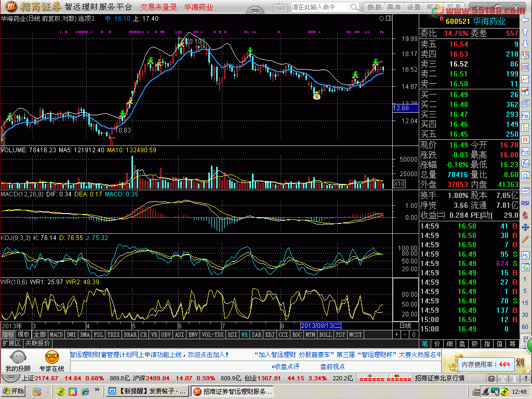The width and height of the screenshot is (532, 399).
Task: Click the multi-line chart icon in sidebar
Action: pos(525,191)
